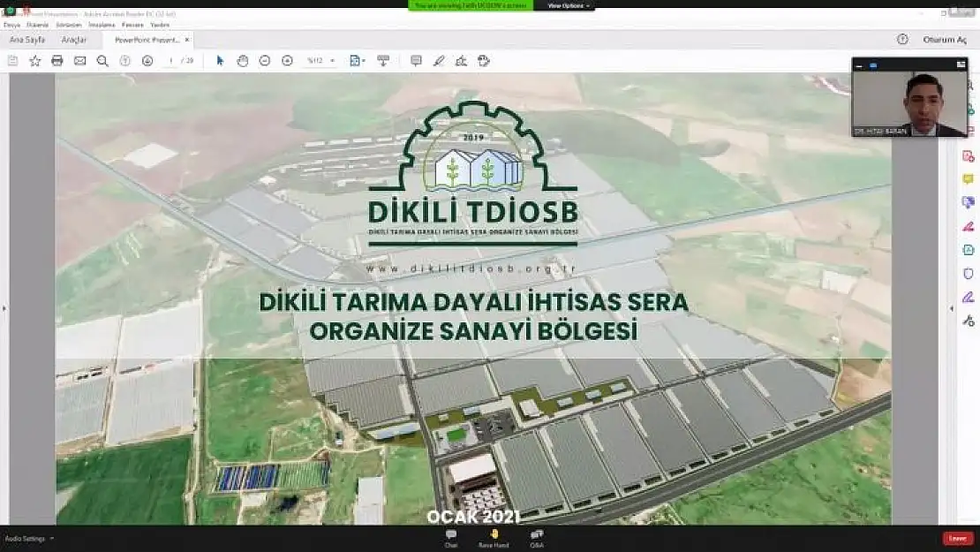Collapse the right tools pane arrow
Viewport: 980px width, 552px height.
tap(952, 308)
